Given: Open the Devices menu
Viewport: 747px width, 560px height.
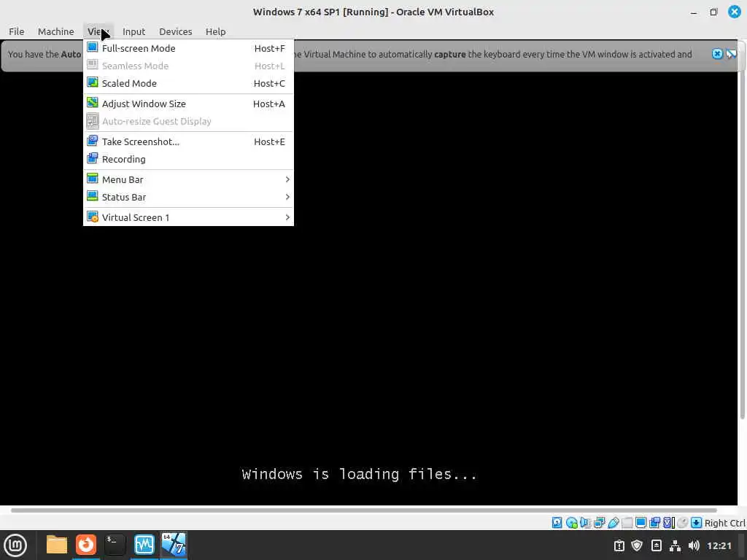Looking at the screenshot, I should (175, 31).
